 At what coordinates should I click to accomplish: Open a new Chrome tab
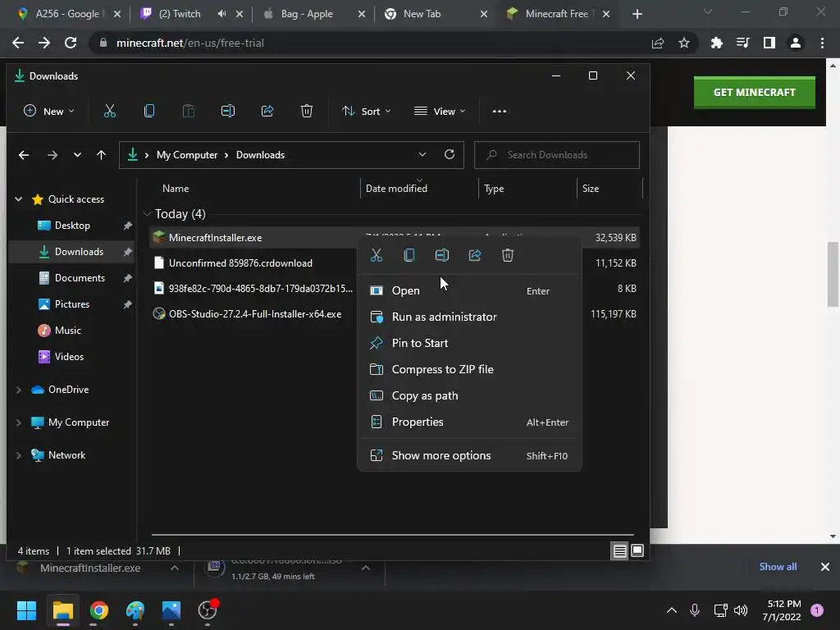tap(637, 14)
